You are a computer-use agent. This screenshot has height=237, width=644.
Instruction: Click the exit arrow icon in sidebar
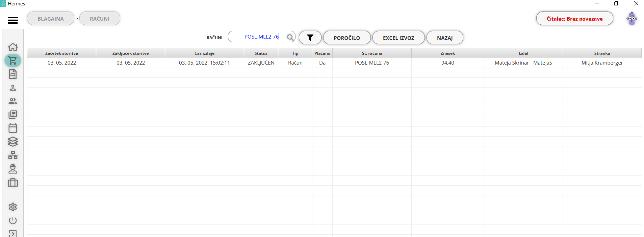point(13,233)
